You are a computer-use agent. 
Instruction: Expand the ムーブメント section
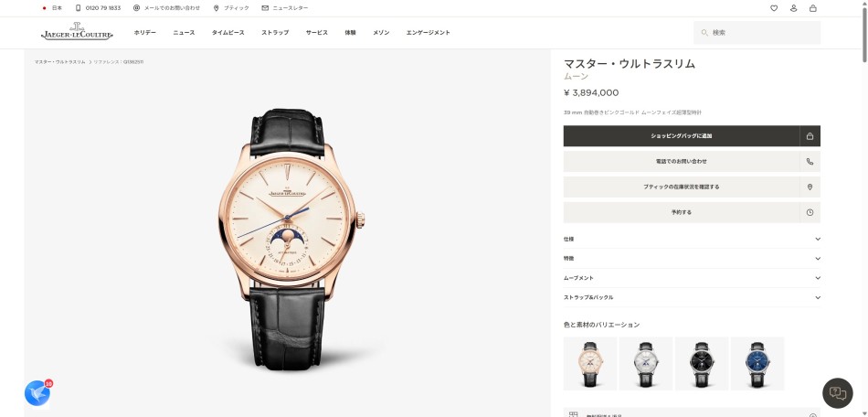(x=692, y=278)
